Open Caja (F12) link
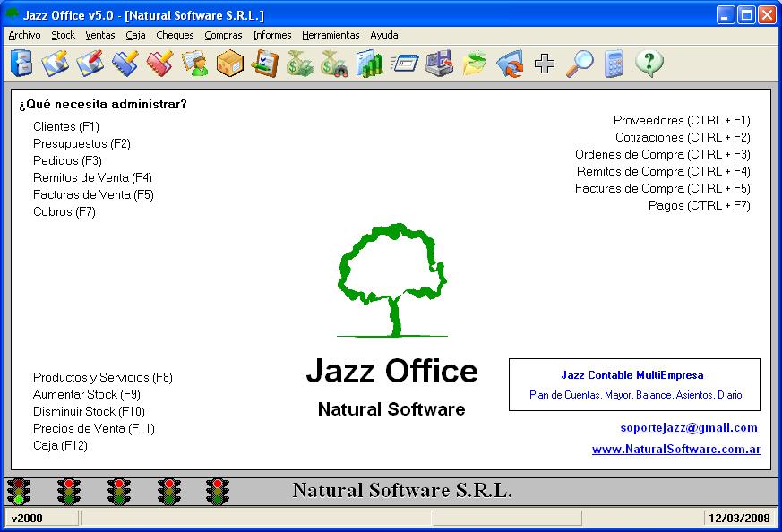This screenshot has width=782, height=532. [60, 445]
